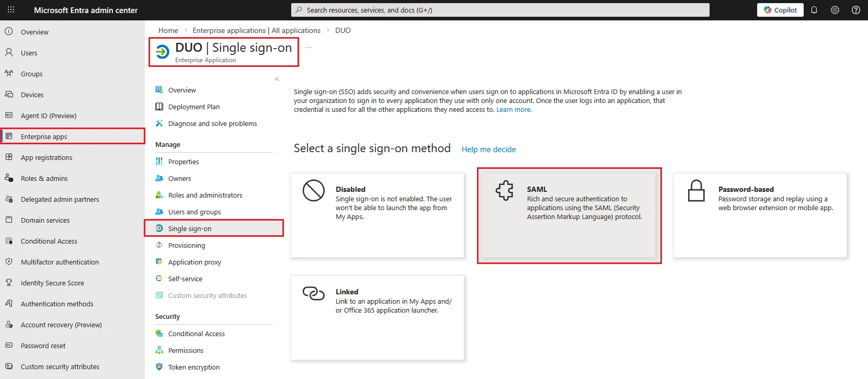Click DUO in the breadcrumb
The width and height of the screenshot is (868, 379).
[x=343, y=30]
